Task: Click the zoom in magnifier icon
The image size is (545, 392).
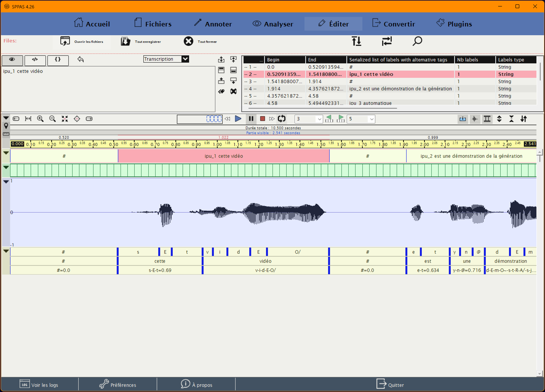Action: (x=40, y=119)
